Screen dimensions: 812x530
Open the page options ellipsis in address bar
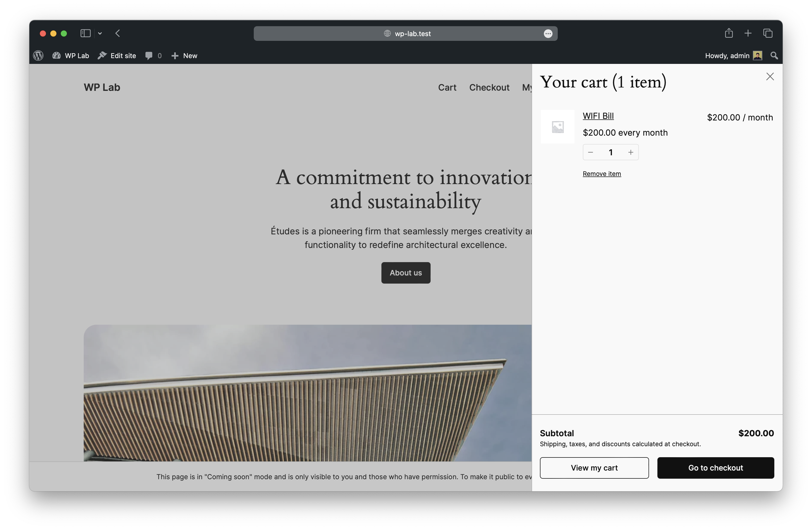click(548, 34)
